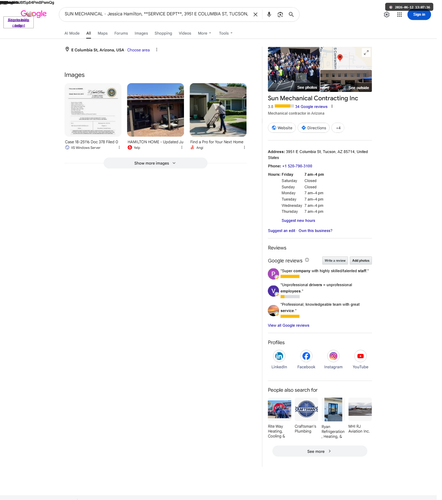Click the red map pin
Screen dimensions: 442x500
click(340, 57)
